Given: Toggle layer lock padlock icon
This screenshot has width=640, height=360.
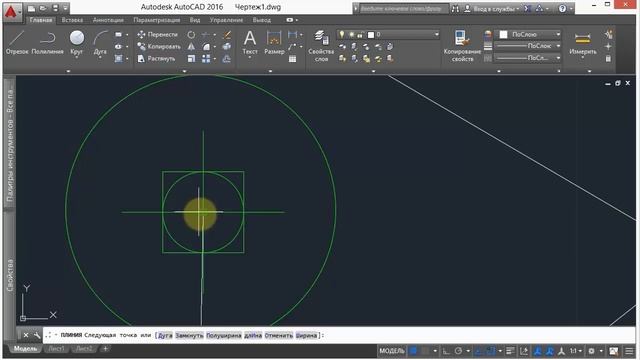Looking at the screenshot, I should pos(360,35).
